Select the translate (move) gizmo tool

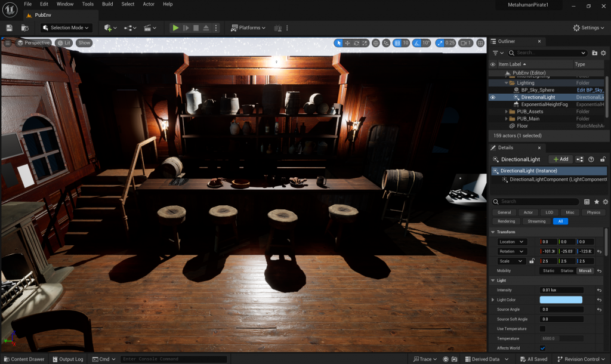pyautogui.click(x=347, y=43)
